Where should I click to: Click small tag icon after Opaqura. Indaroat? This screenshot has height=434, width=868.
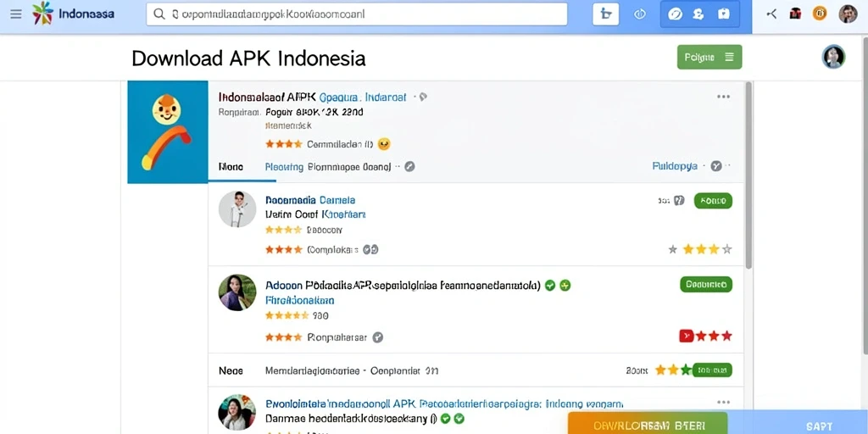(x=423, y=97)
